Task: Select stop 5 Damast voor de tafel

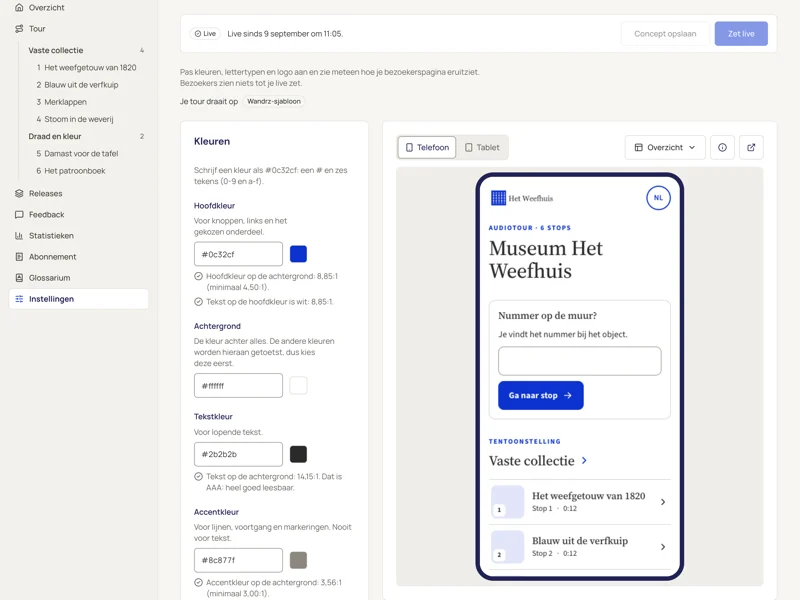Action: click(x=77, y=154)
